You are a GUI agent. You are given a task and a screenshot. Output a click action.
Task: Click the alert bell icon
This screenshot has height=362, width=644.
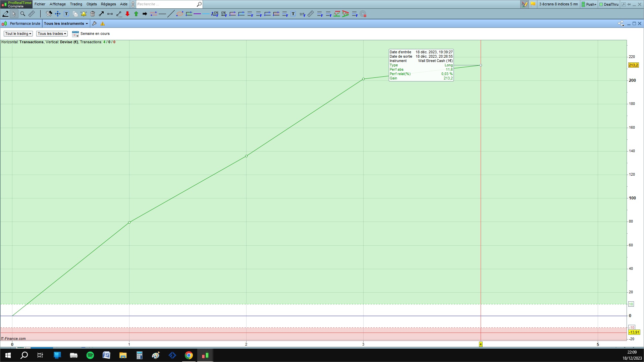click(x=84, y=14)
